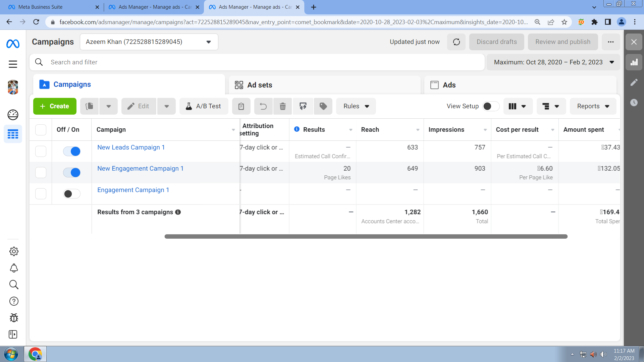
Task: Click the tag label icon in toolbar
Action: click(x=323, y=106)
